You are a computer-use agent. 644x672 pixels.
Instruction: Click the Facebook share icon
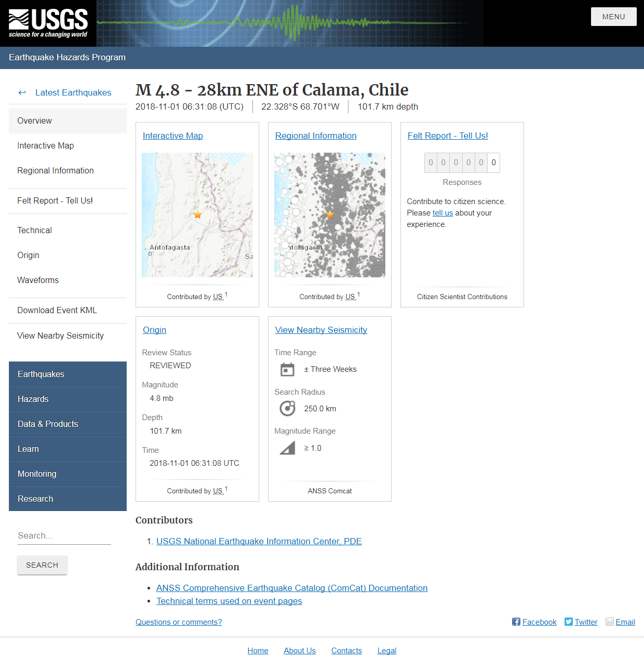pyautogui.click(x=516, y=622)
